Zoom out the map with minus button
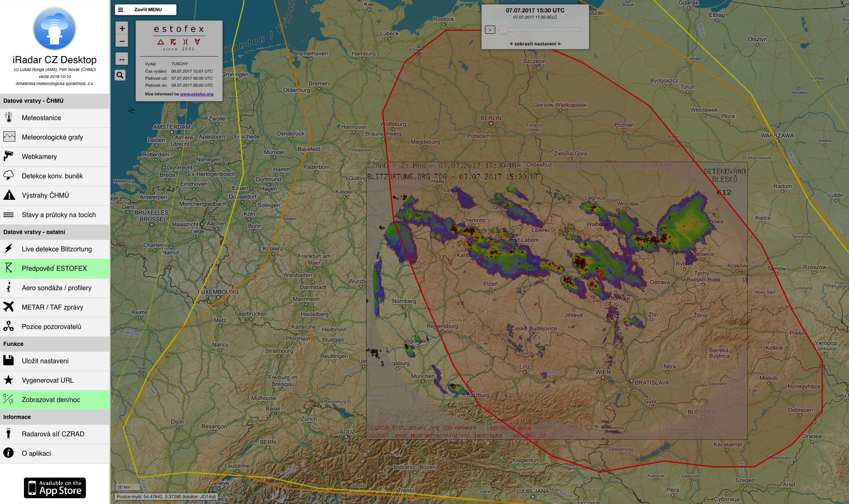The height and width of the screenshot is (504, 849). (x=122, y=41)
